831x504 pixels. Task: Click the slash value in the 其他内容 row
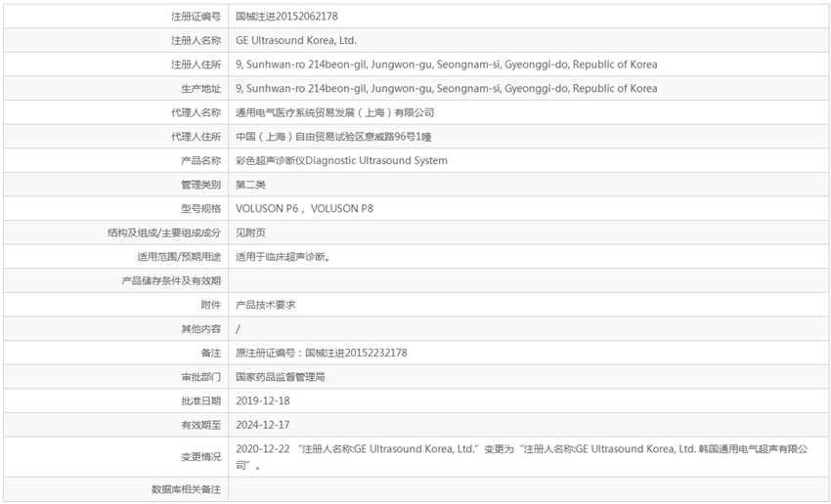click(x=238, y=329)
